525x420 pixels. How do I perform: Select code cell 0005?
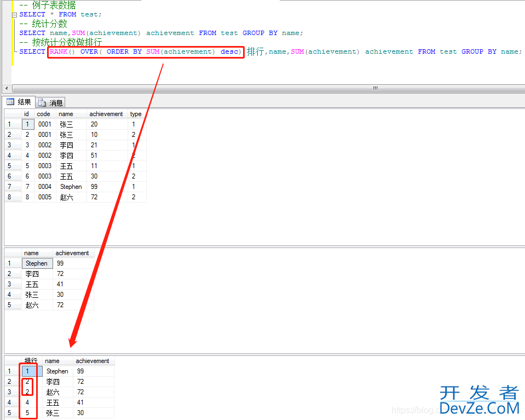pyautogui.click(x=45, y=197)
